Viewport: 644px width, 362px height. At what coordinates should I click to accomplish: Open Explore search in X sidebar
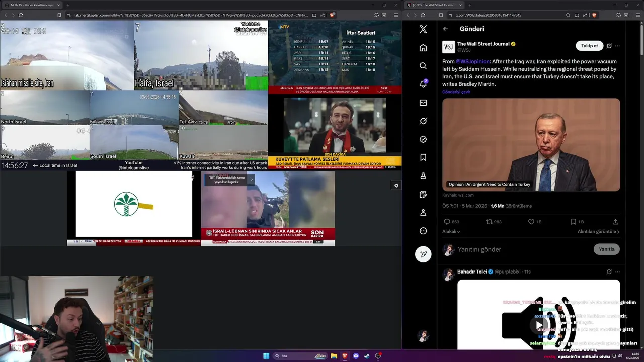click(423, 66)
